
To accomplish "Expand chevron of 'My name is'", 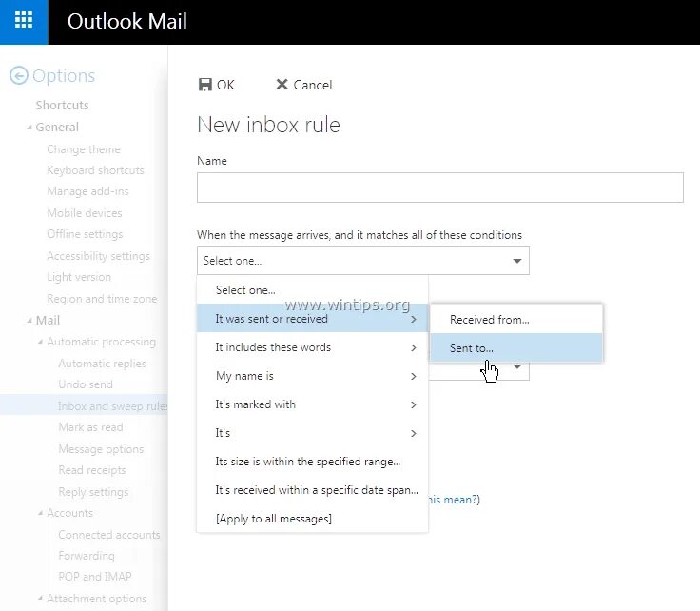I will coord(414,376).
